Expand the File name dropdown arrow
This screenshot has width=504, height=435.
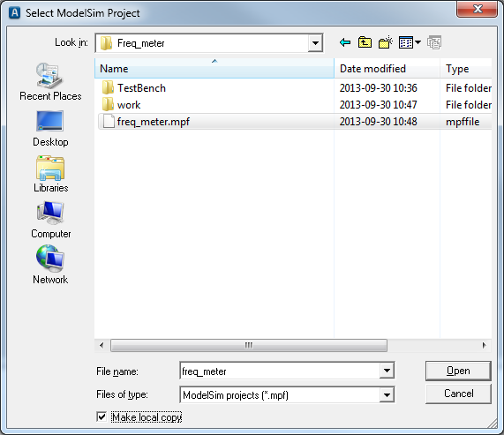point(387,371)
